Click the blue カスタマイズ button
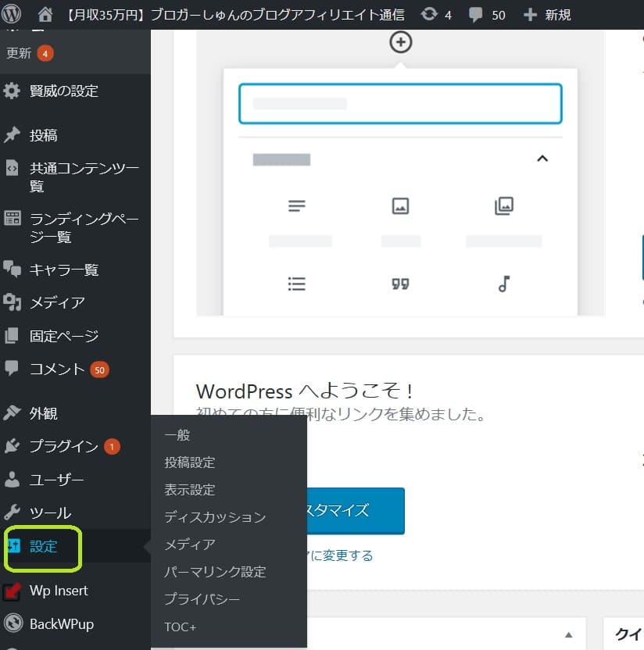 pos(356,511)
